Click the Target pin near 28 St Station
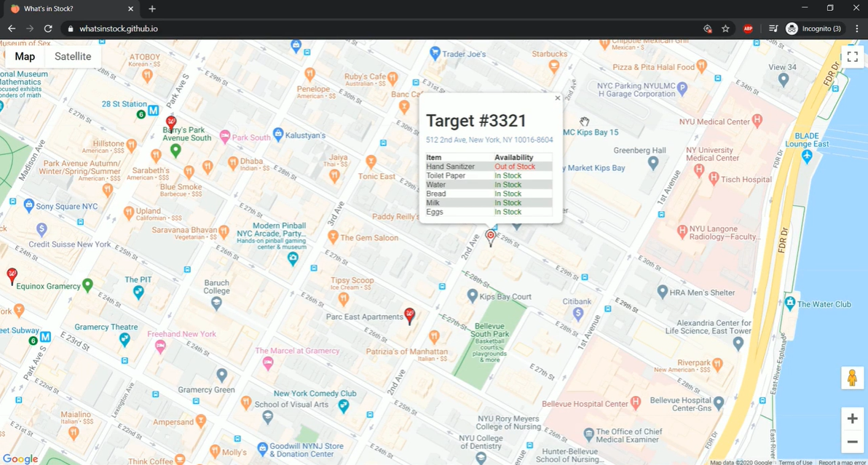 (x=171, y=124)
